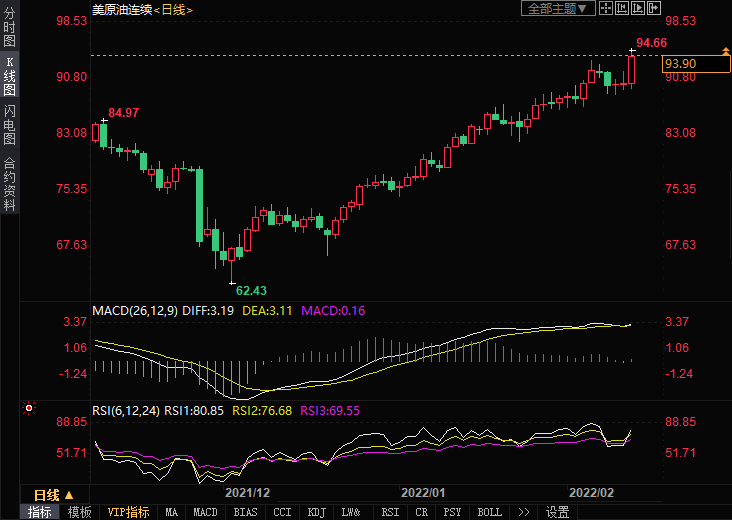Select the VIP指标 tab

tap(128, 512)
